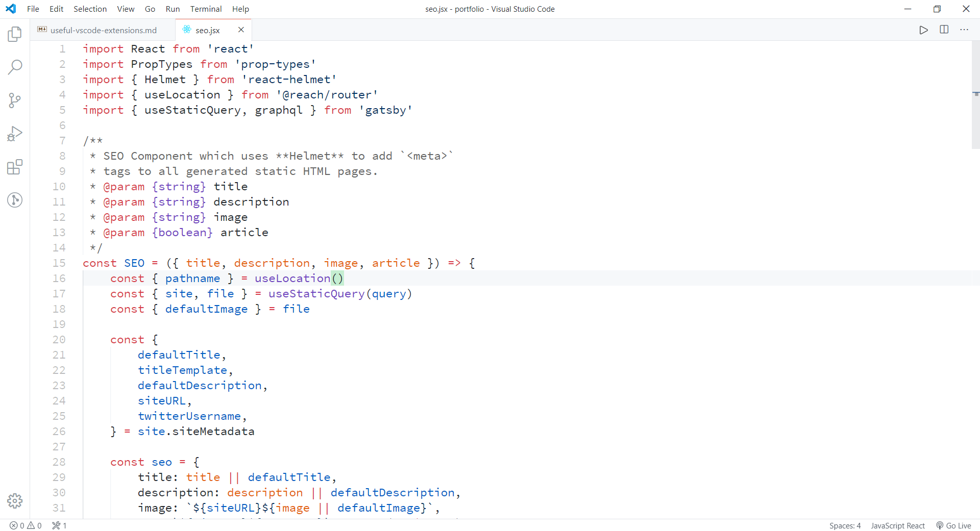The height and width of the screenshot is (531, 980).
Task: Open the Explorer view in the activity bar
Action: point(15,34)
